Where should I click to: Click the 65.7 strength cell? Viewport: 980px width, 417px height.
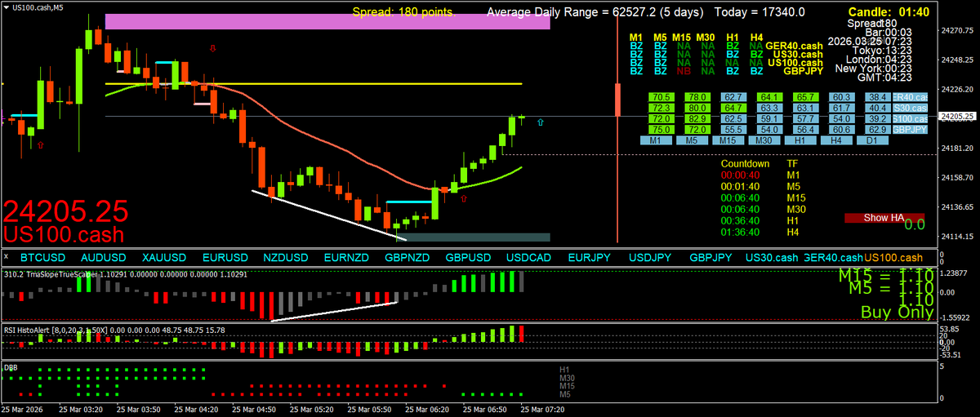[x=805, y=97]
